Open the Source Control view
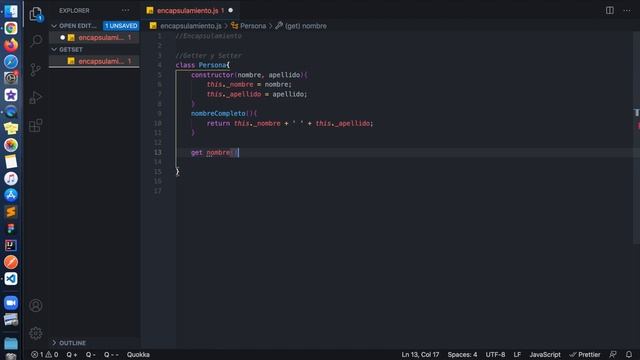 (x=36, y=70)
